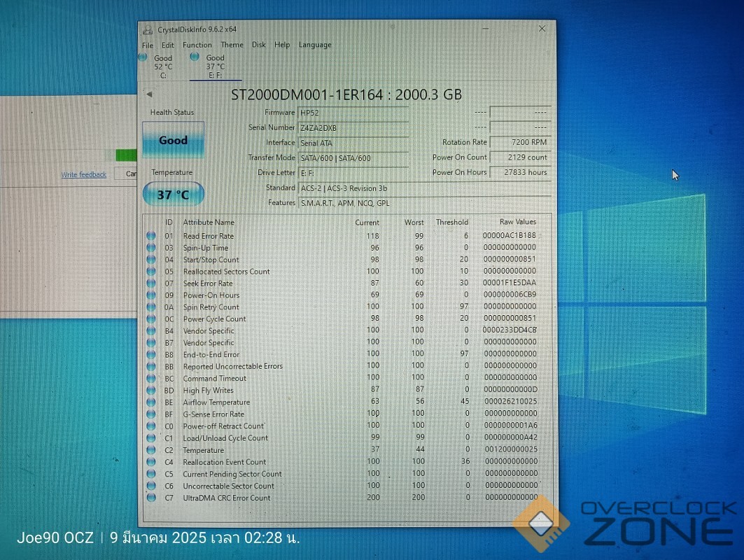Click the status icon for Reallocation Event Count

pyautogui.click(x=151, y=461)
